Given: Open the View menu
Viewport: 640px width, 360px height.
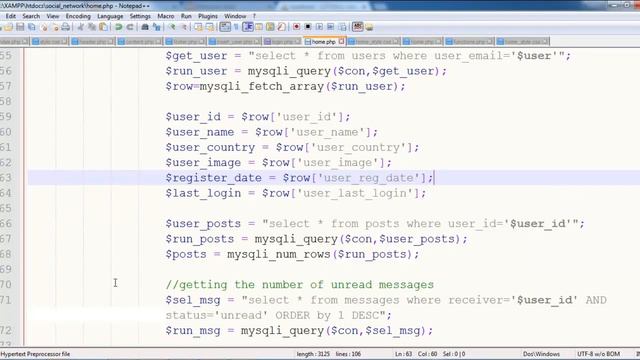Looking at the screenshot, I should tap(53, 16).
